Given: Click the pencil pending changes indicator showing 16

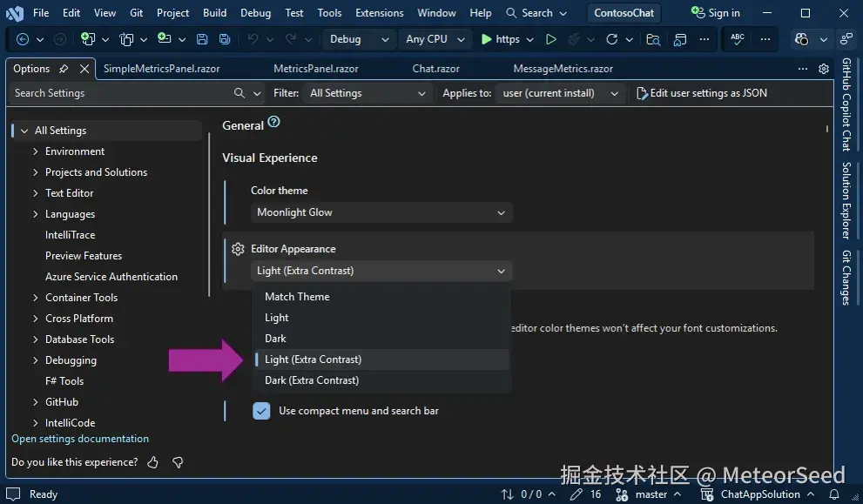Looking at the screenshot, I should 585,494.
